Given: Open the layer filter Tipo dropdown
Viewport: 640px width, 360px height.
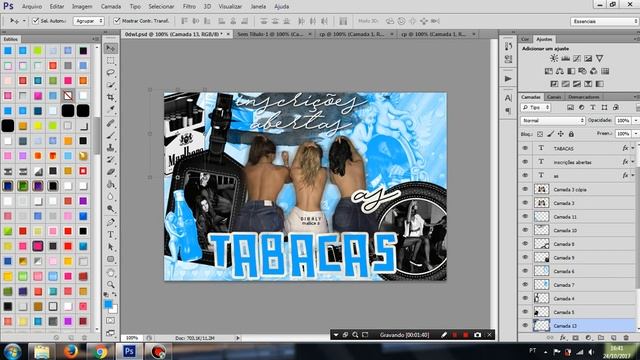Looking at the screenshot, I should point(536,107).
